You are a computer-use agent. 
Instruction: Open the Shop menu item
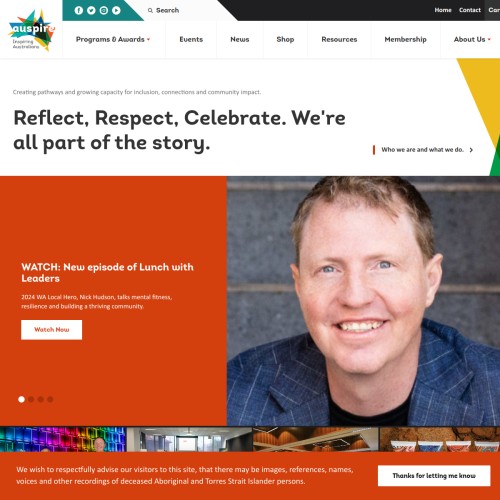coord(285,39)
